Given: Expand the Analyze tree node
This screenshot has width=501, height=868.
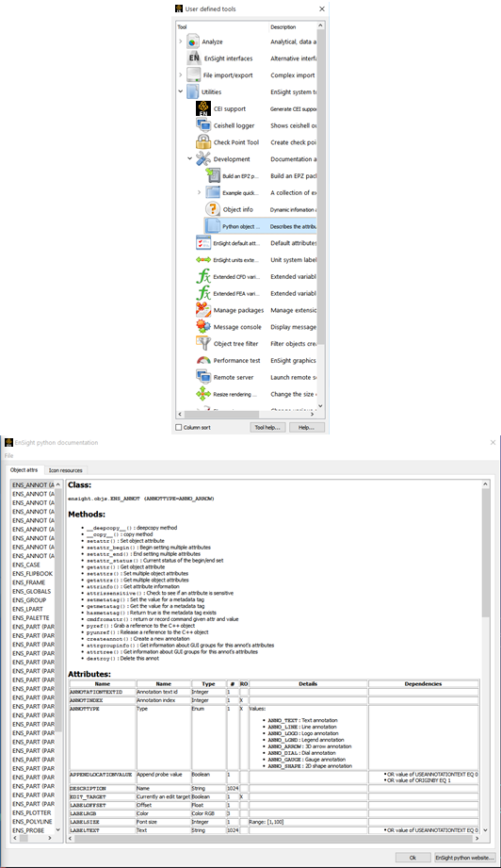Looking at the screenshot, I should point(180,41).
